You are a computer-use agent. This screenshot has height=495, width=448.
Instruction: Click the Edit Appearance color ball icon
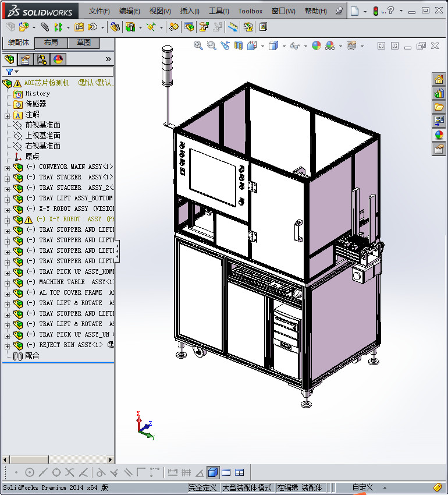click(316, 46)
